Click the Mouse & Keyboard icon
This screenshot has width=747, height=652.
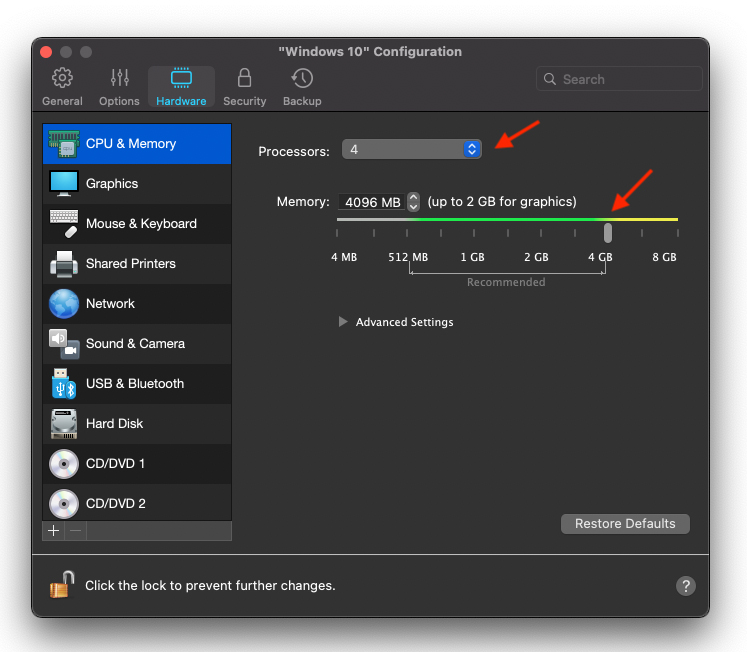click(x=64, y=223)
